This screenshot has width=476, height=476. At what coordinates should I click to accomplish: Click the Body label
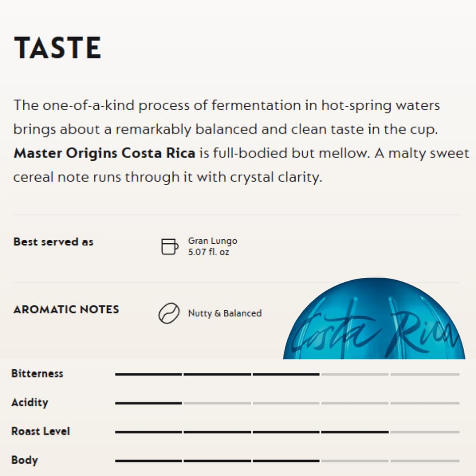click(x=25, y=460)
